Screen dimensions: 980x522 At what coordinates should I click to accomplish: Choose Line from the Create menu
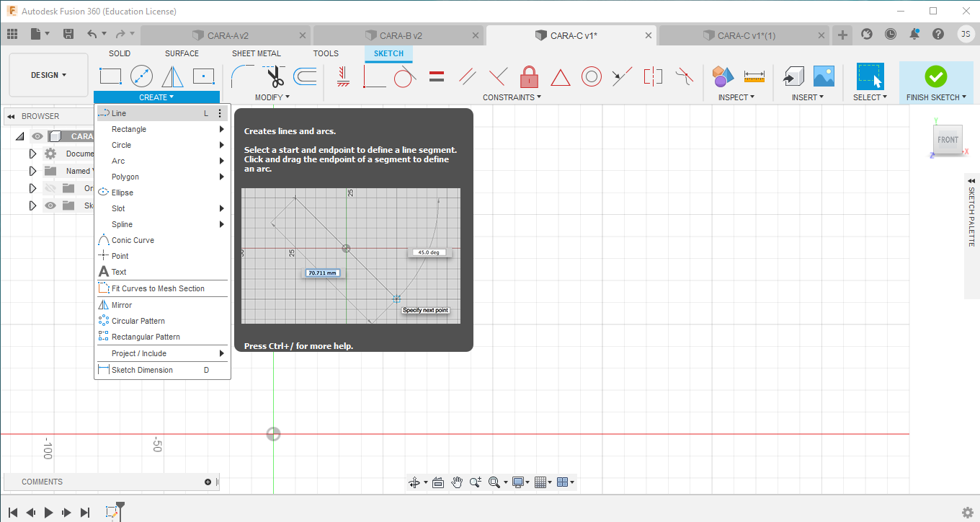(162, 113)
